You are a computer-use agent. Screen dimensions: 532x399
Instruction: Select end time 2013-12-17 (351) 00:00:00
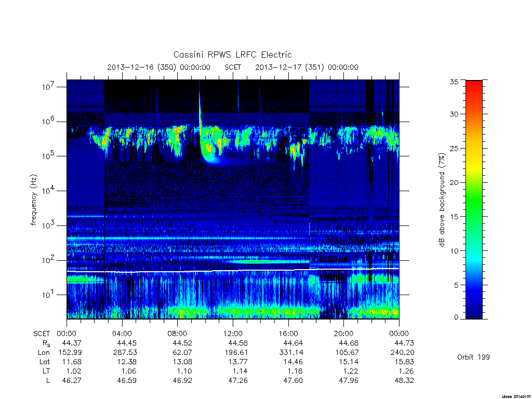(x=307, y=67)
